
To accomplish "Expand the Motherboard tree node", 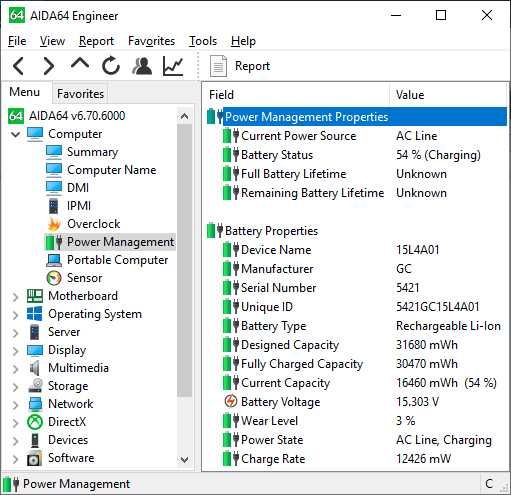I will (15, 296).
